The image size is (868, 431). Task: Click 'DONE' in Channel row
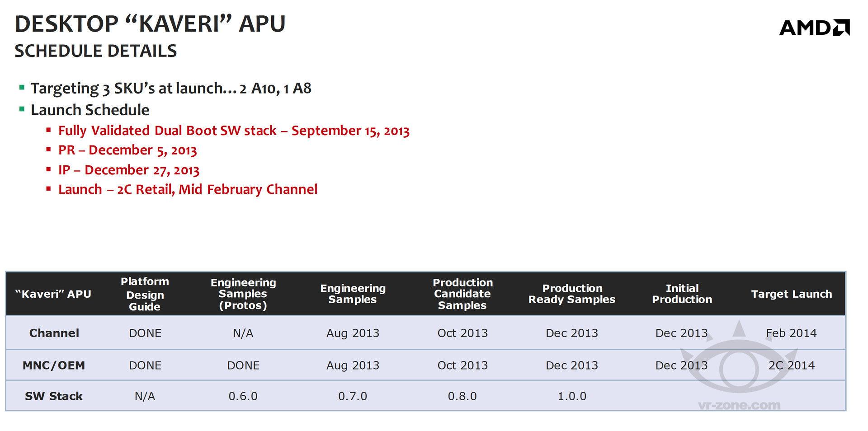[145, 333]
